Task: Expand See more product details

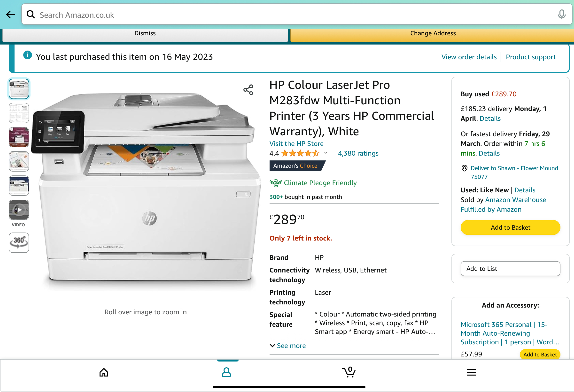Action: pos(287,346)
